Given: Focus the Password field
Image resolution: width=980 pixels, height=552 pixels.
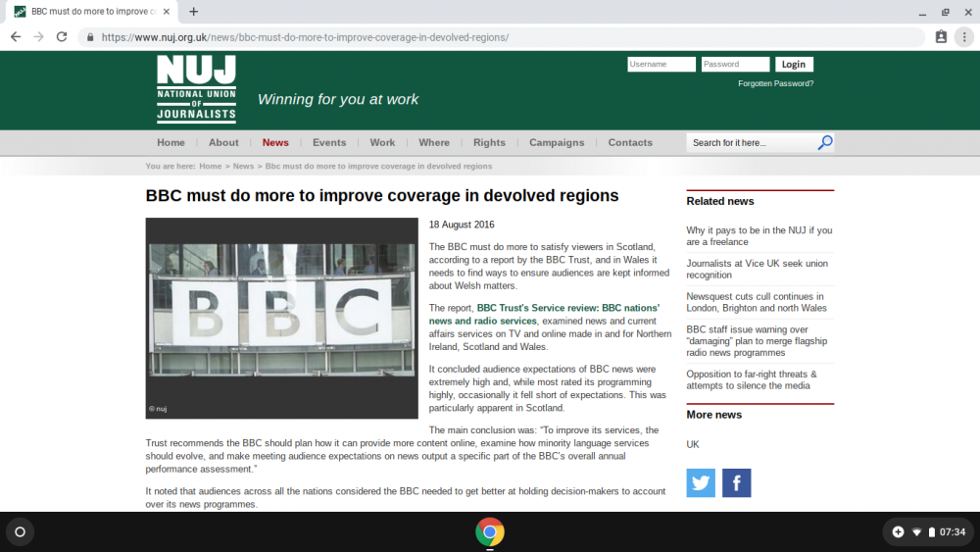Looking at the screenshot, I should pyautogui.click(x=735, y=65).
